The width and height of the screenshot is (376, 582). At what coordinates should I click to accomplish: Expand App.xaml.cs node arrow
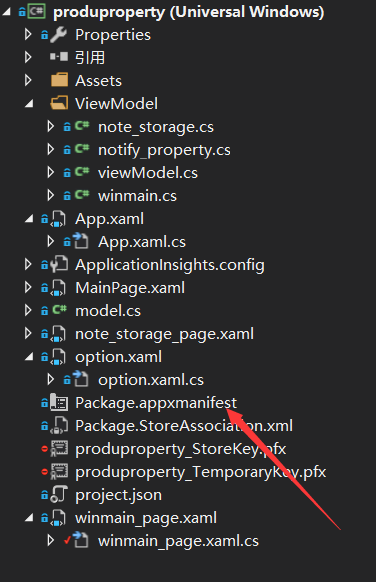point(51,242)
